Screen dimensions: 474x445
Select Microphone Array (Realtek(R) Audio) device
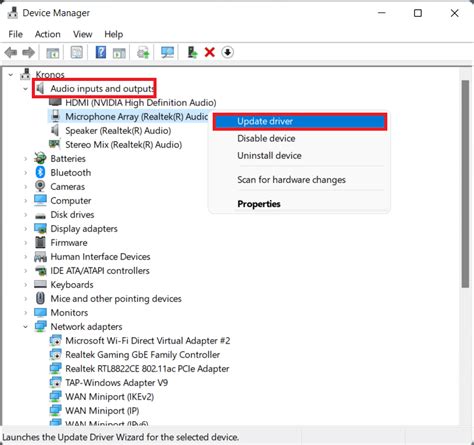(x=136, y=116)
